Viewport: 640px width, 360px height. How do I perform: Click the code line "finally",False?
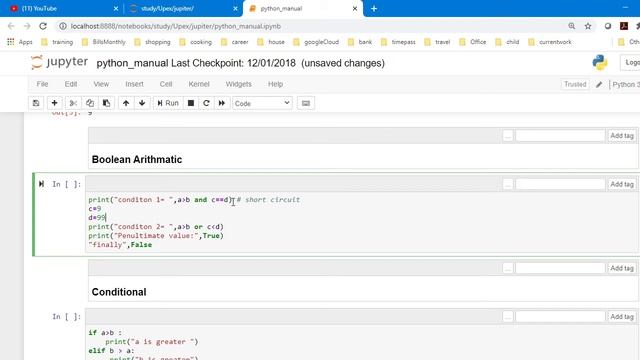120,244
